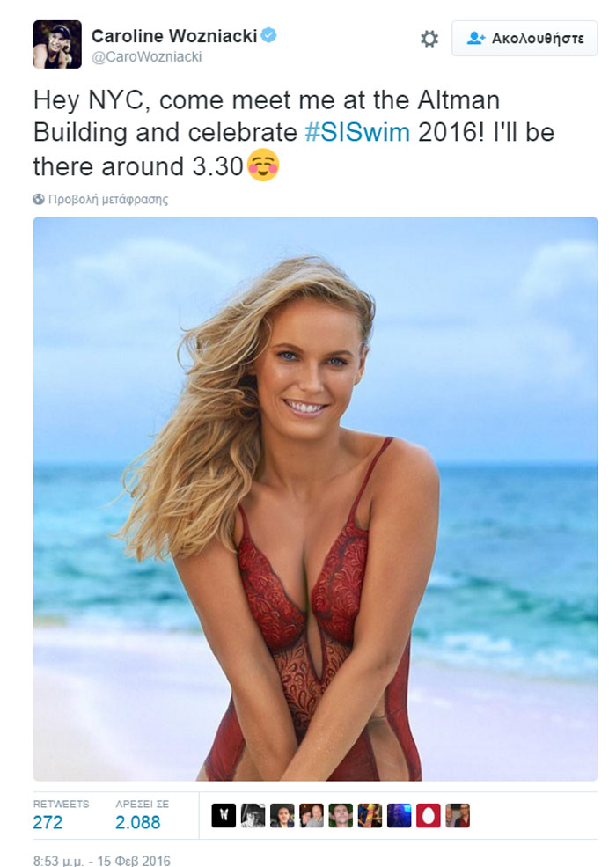Open the last avatar showing two men
This screenshot has height=867, width=616.
[x=458, y=816]
